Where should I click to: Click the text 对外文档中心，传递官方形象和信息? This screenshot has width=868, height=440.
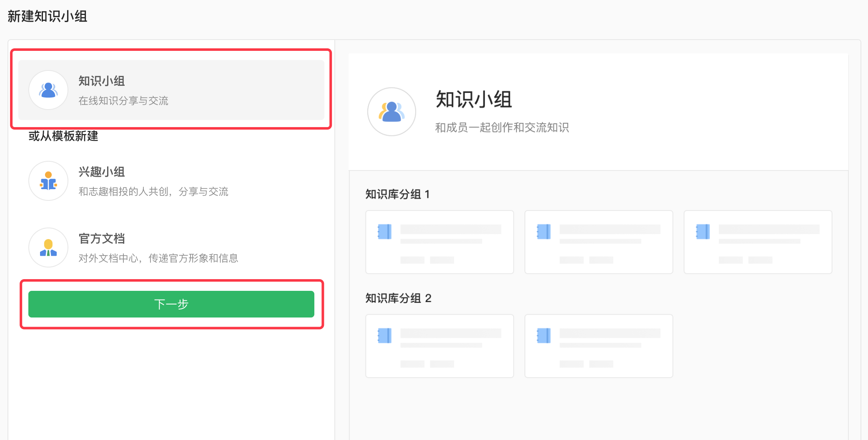[x=158, y=258]
